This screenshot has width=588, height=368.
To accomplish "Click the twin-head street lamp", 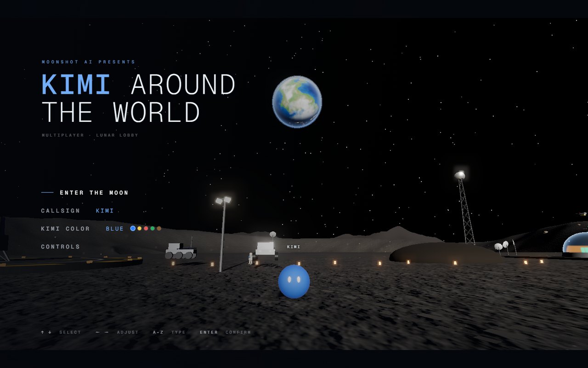I will (223, 234).
